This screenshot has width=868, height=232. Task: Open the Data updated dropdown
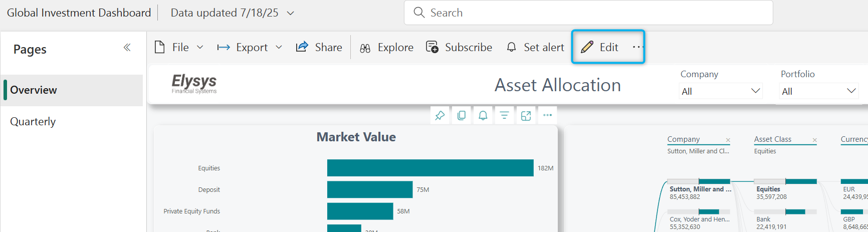click(290, 13)
